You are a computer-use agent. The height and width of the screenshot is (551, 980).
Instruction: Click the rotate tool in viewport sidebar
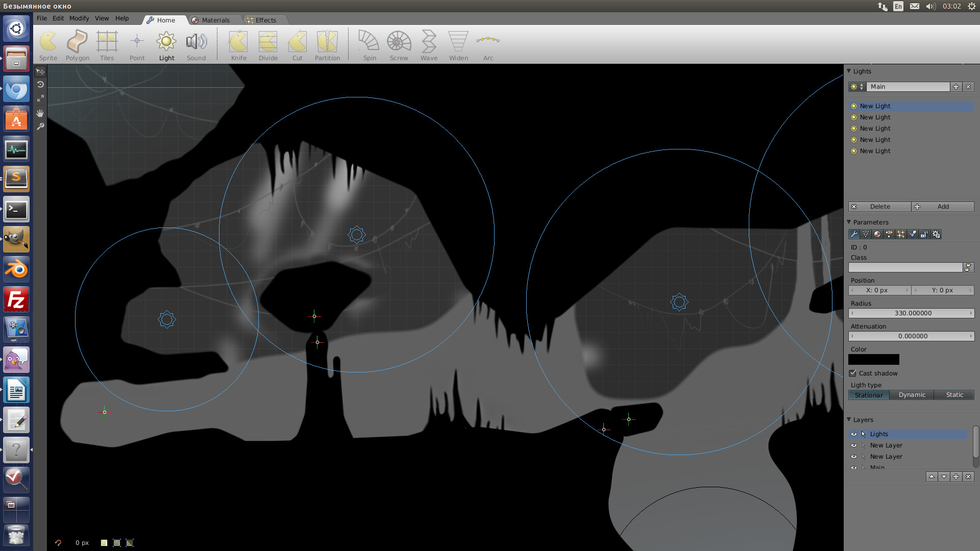point(40,85)
